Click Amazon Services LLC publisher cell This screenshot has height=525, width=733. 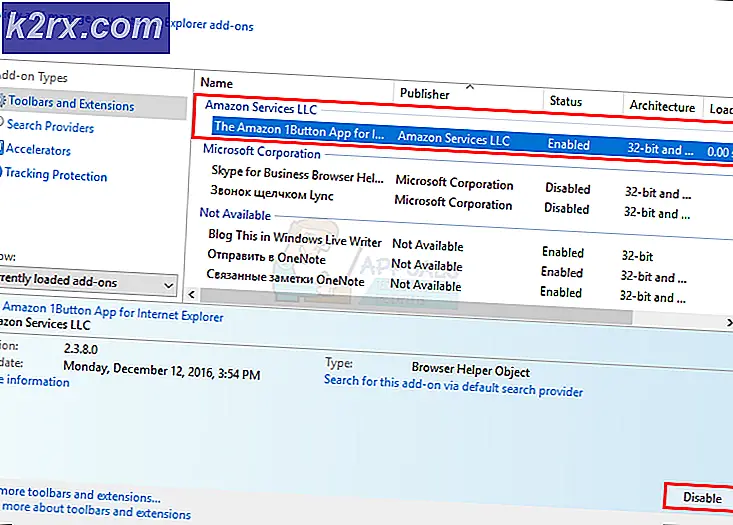[x=454, y=138]
